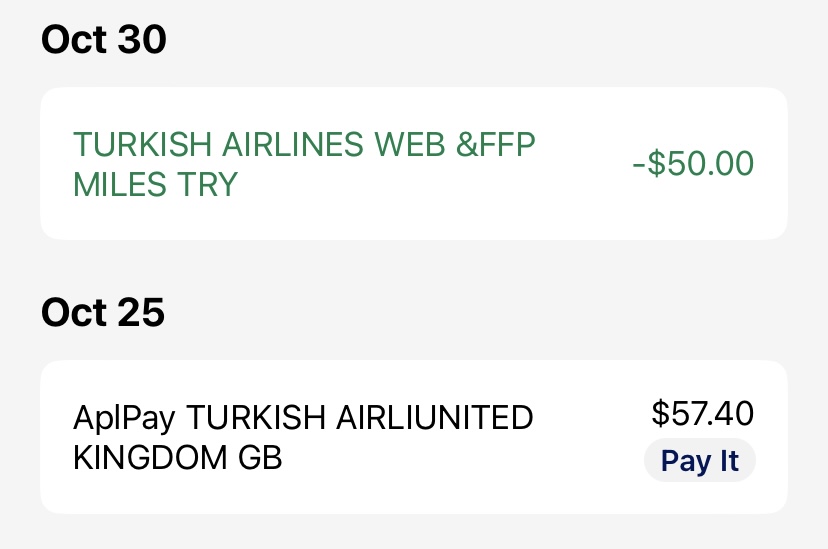Tap the minus sign before $50.00
The image size is (828, 549).
(x=639, y=164)
